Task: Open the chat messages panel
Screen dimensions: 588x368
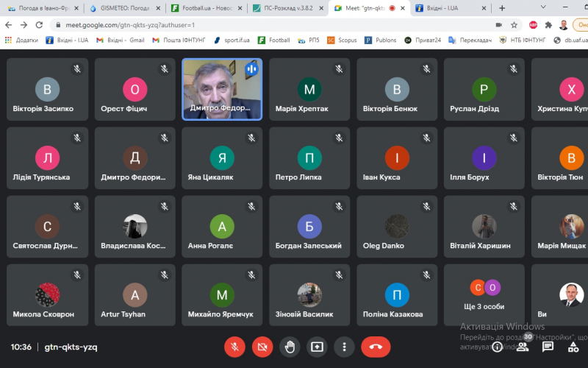Action: click(548, 347)
